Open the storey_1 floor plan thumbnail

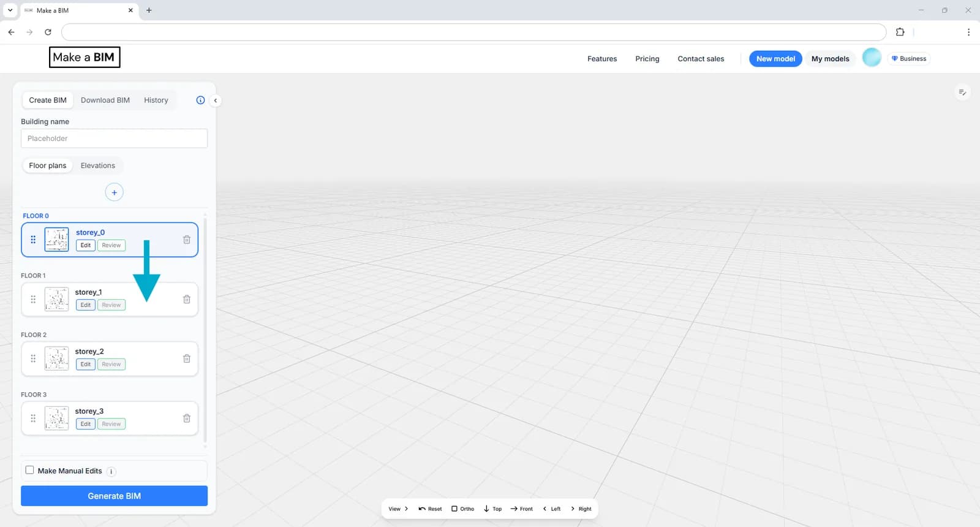[x=56, y=299]
